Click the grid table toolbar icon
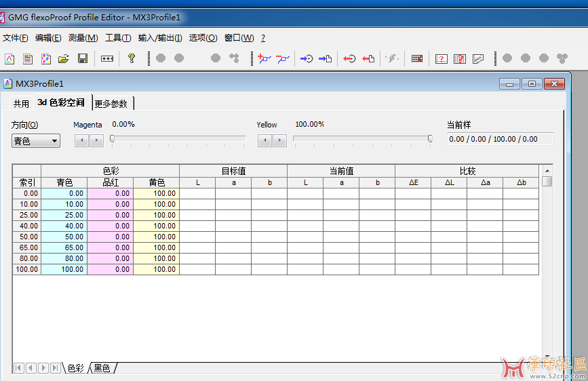This screenshot has width=588, height=381. 417,58
